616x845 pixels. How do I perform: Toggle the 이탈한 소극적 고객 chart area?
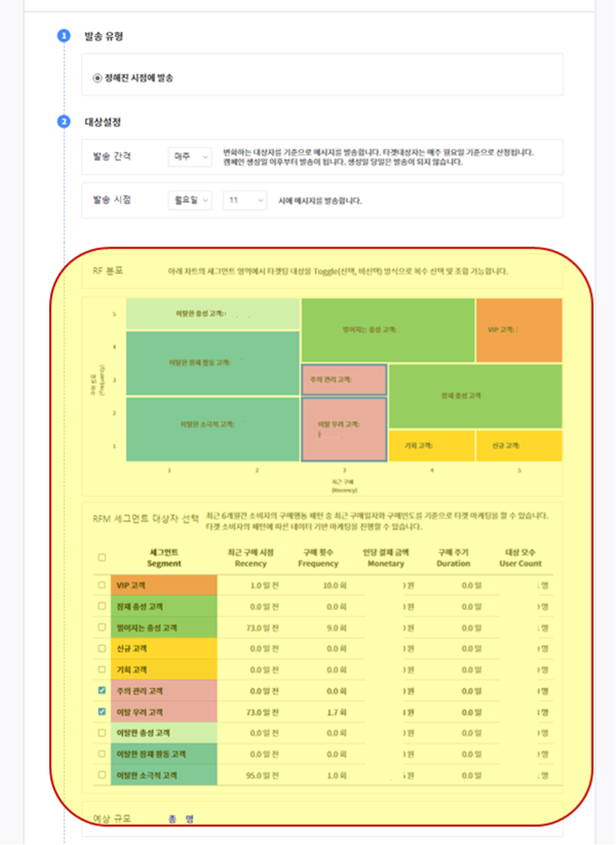[x=207, y=423]
